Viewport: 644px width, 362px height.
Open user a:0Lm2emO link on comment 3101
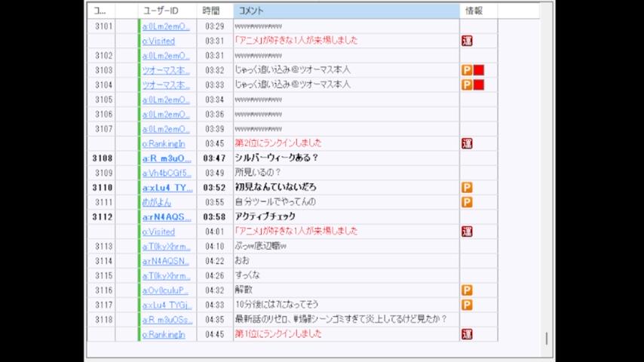click(x=166, y=26)
